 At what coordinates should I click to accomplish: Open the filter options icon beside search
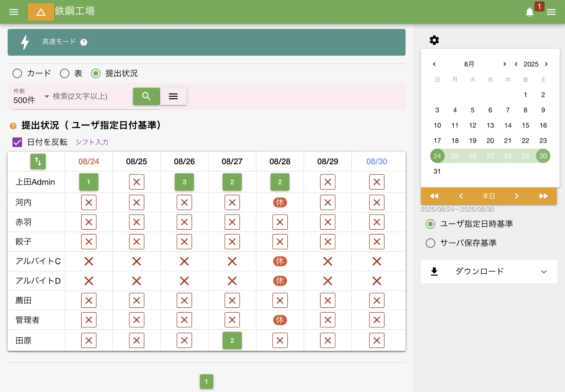173,96
